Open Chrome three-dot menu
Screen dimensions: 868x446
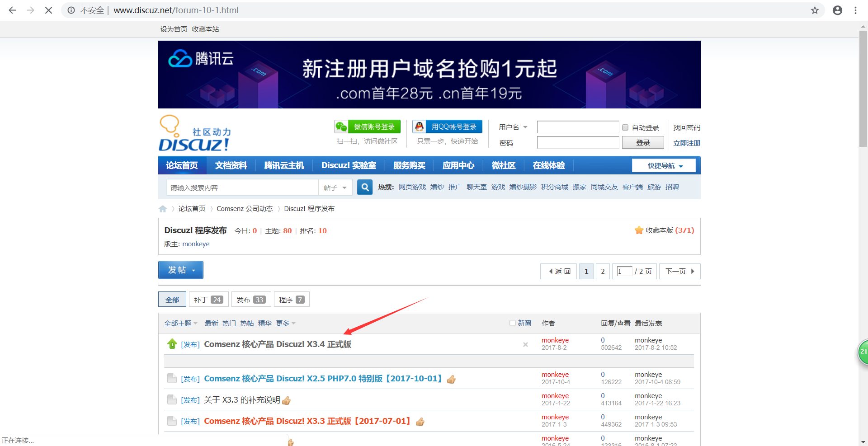pyautogui.click(x=855, y=10)
